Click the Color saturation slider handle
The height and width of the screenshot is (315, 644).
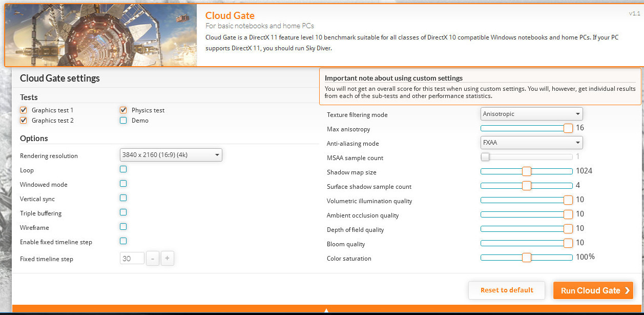click(x=527, y=258)
